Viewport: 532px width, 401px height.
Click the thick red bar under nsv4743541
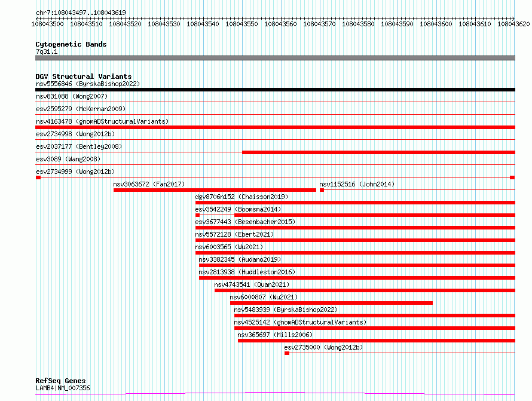point(365,290)
